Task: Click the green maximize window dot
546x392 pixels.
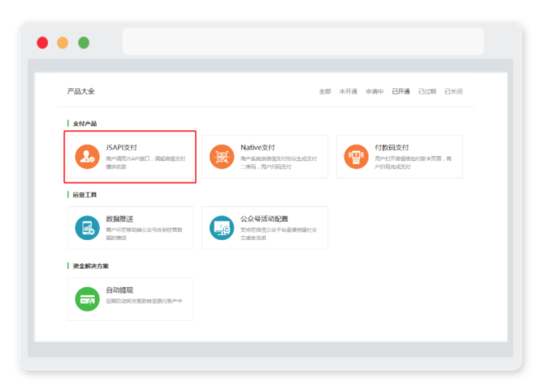Action: click(x=83, y=43)
